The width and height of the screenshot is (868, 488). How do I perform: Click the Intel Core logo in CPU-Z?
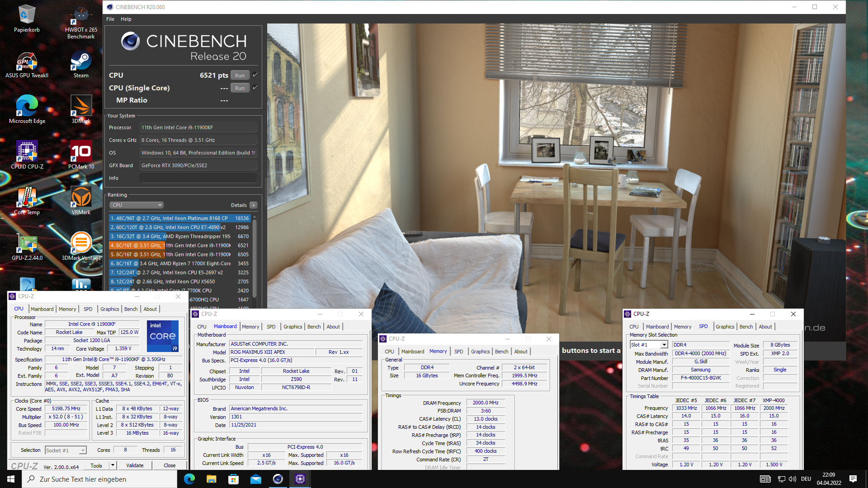pos(163,336)
